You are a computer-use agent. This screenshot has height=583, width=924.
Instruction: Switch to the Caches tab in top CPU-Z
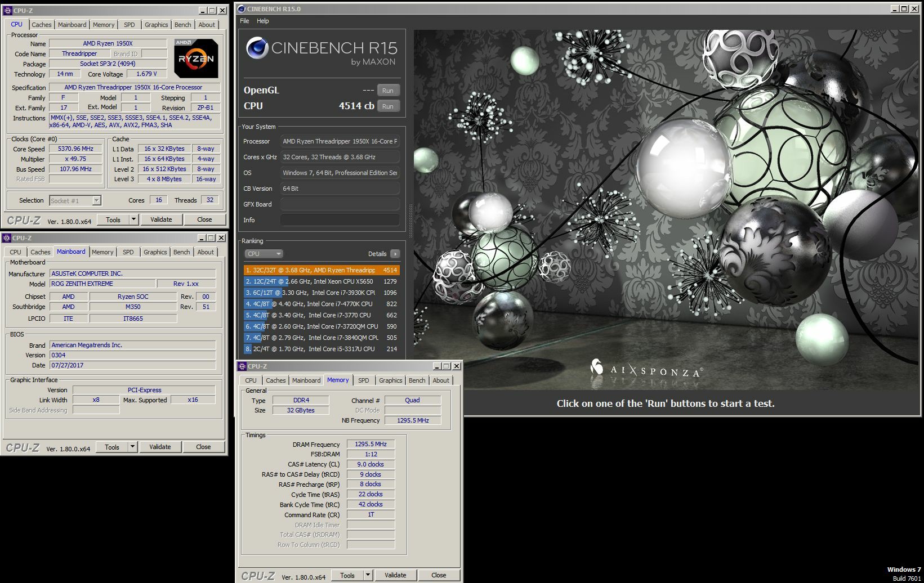coord(41,25)
